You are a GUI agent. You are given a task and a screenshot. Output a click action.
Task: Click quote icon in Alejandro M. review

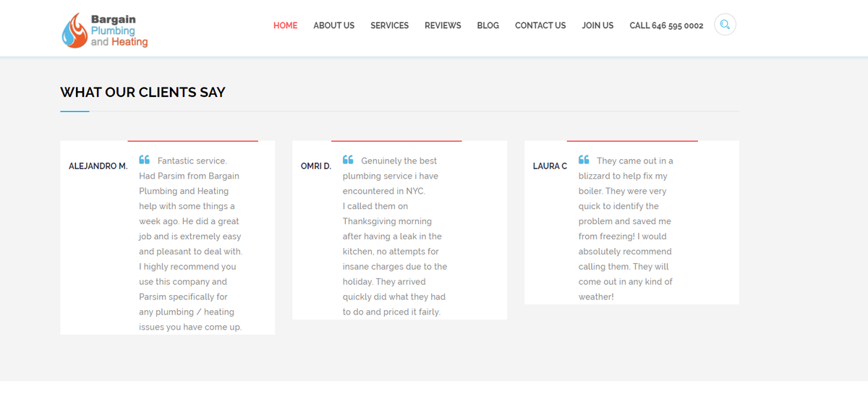coord(145,160)
